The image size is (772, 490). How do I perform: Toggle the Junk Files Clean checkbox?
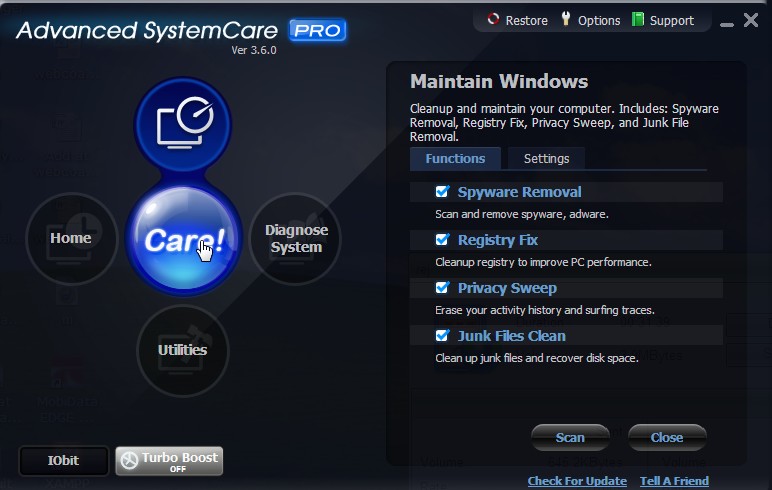pos(442,335)
